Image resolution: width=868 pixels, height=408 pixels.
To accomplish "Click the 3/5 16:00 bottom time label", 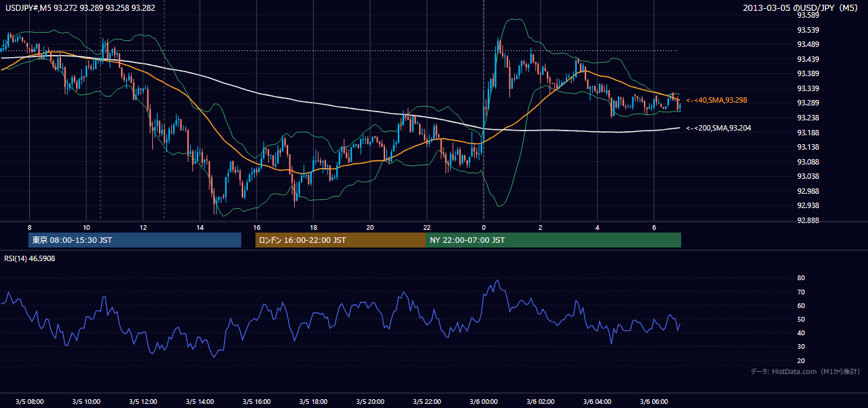I will pyautogui.click(x=257, y=402).
